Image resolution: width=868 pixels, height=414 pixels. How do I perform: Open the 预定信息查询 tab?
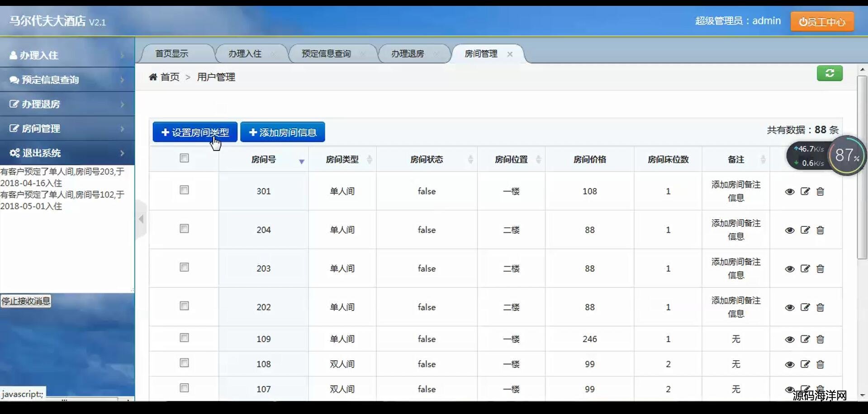pyautogui.click(x=326, y=54)
